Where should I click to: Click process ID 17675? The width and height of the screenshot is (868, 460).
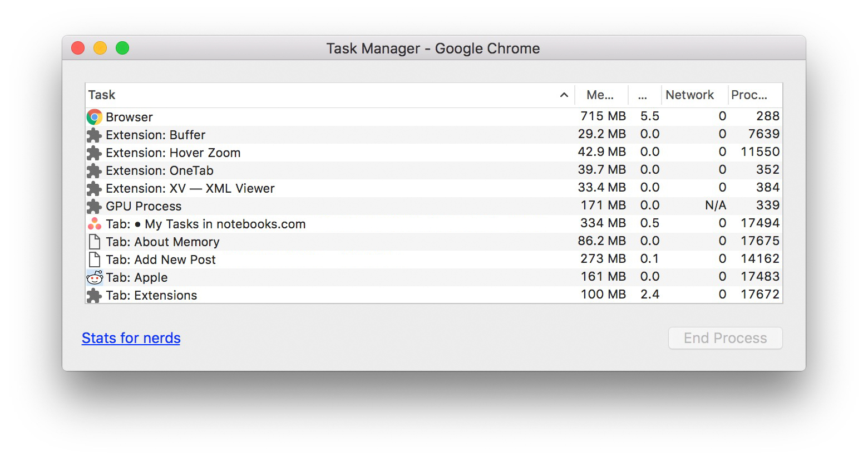(x=760, y=241)
